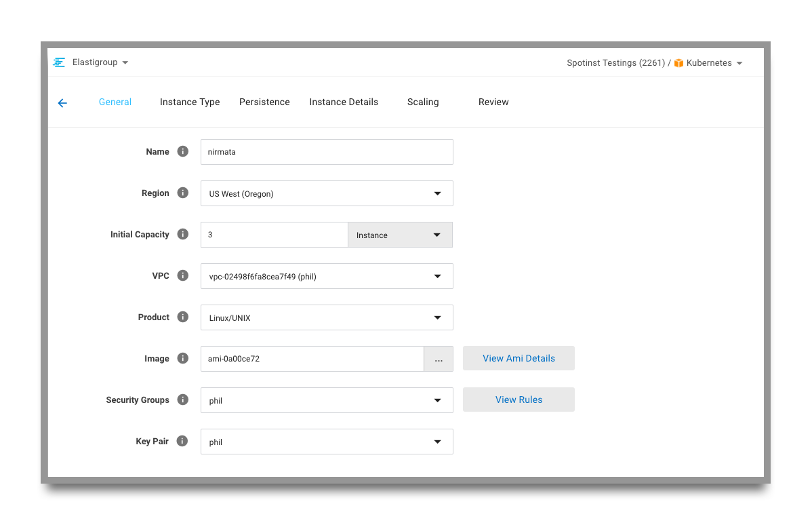Open the Instance capacity unit dropdown
This screenshot has width=812, height=525.
click(401, 235)
